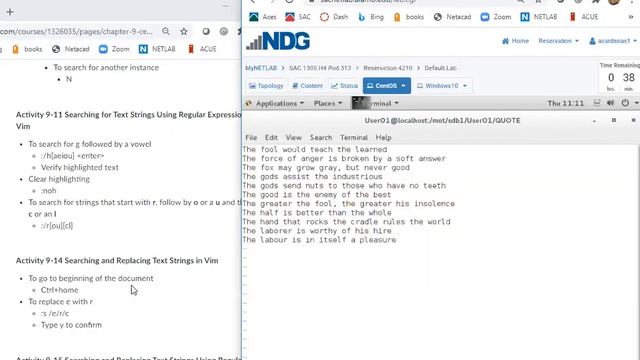Click the left browser address bar URL
The image size is (640, 360).
click(x=76, y=31)
